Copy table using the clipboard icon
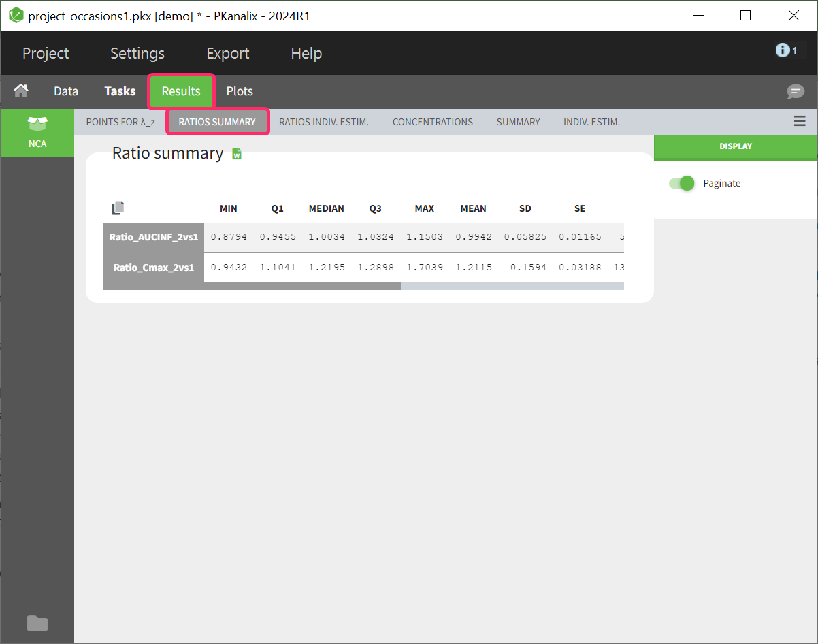 [118, 208]
